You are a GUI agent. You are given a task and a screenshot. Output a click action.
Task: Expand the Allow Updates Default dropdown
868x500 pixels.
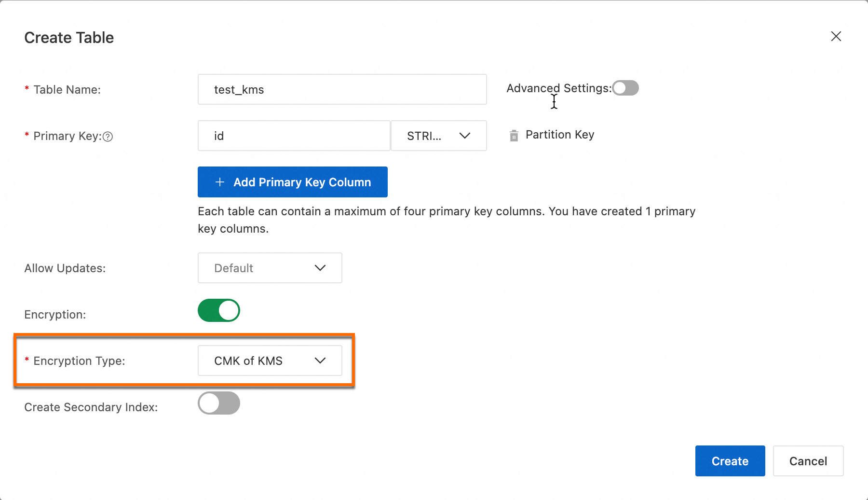[x=270, y=268]
